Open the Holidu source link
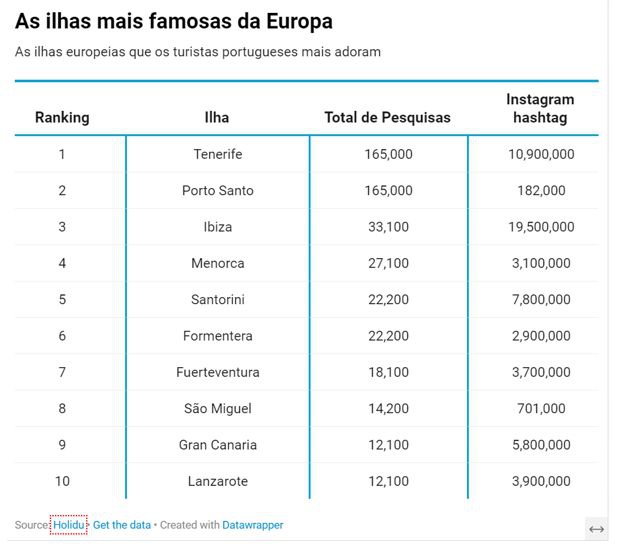 click(x=69, y=525)
